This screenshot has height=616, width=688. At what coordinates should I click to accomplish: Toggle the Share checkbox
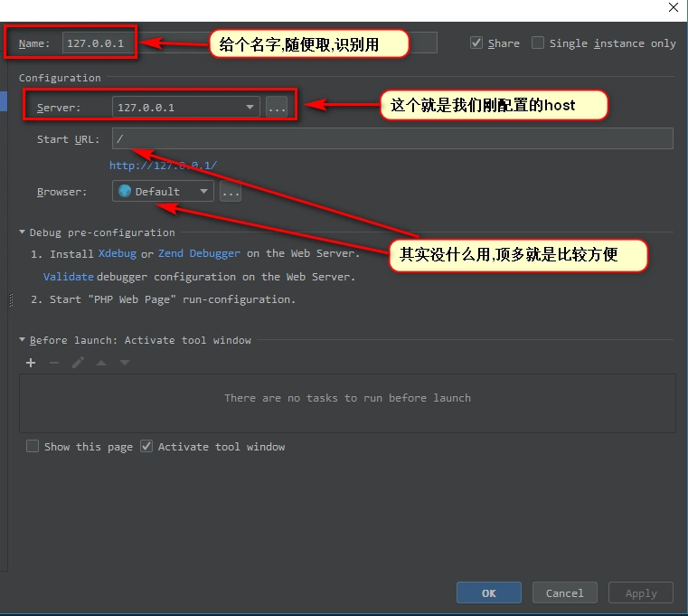[476, 43]
